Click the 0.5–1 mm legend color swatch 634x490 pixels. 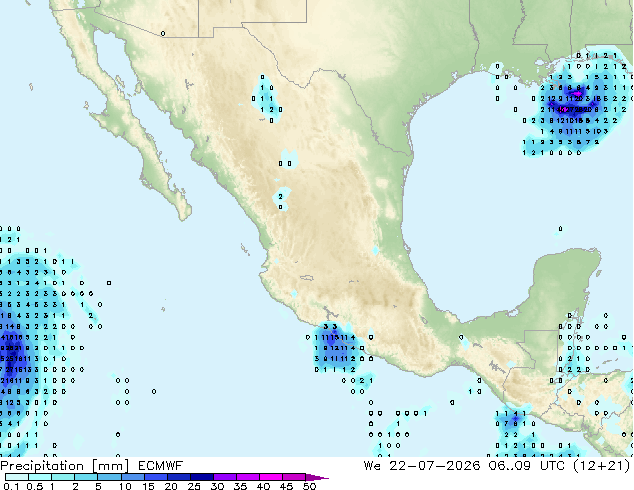pos(40,477)
